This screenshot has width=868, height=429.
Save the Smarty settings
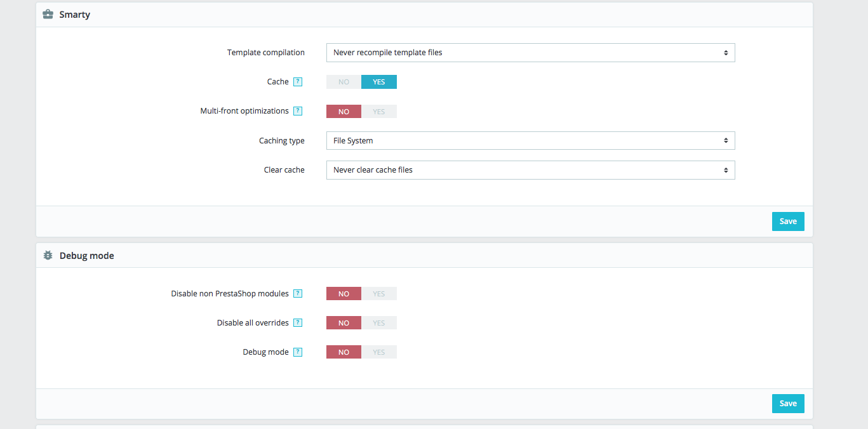pyautogui.click(x=788, y=221)
